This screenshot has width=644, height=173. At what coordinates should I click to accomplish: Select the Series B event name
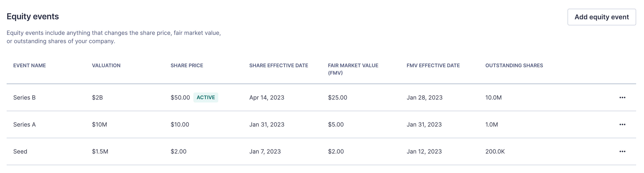tap(24, 97)
